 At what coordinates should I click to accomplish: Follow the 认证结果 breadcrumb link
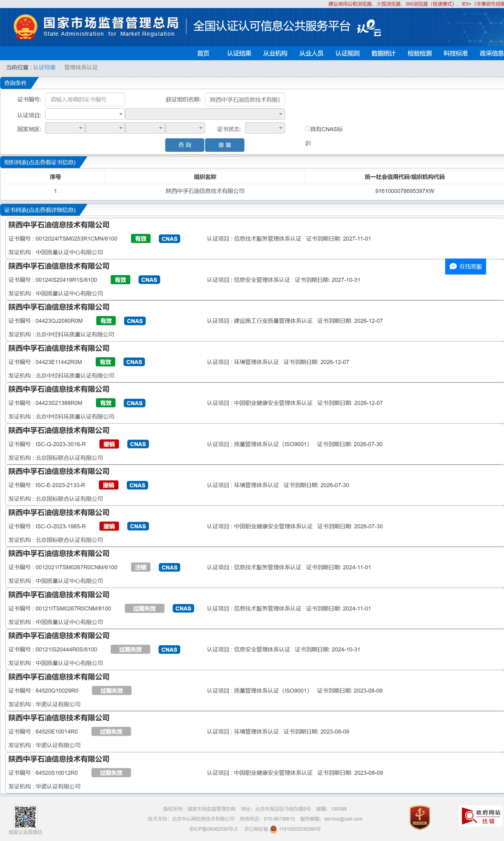tap(44, 67)
